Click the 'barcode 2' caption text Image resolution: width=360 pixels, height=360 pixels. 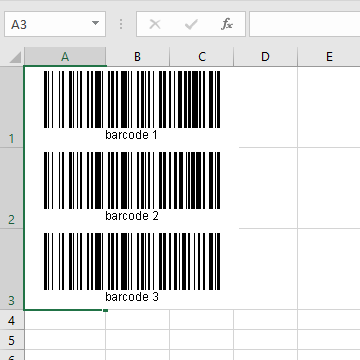tap(132, 216)
